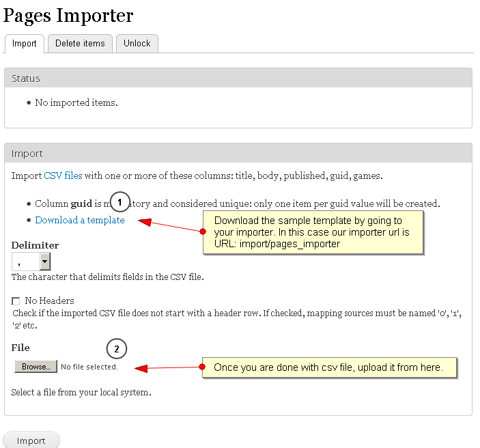Open the Delete items tab
The image size is (480, 448).
[x=80, y=44]
